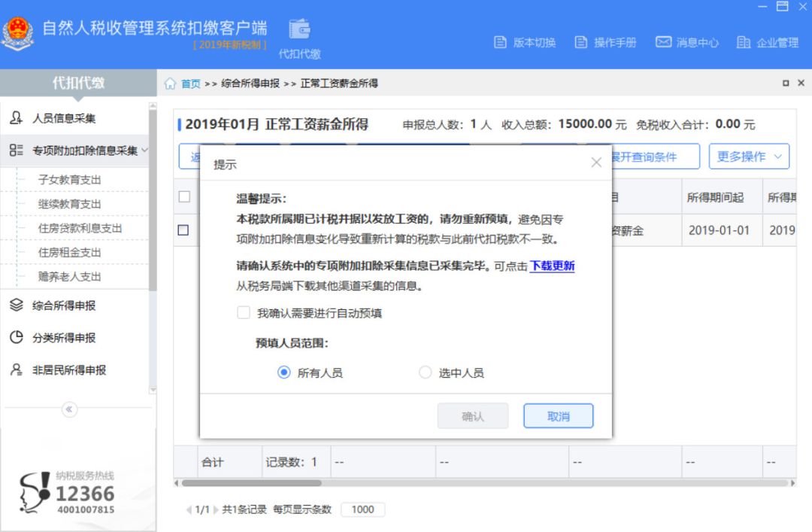The height and width of the screenshot is (532, 812).
Task: Click 首页 breadcrumb link
Action: [x=190, y=84]
